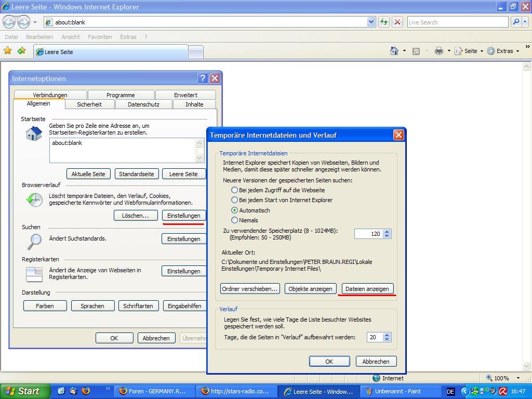
Task: Open the Windows Start button
Action: tap(24, 391)
